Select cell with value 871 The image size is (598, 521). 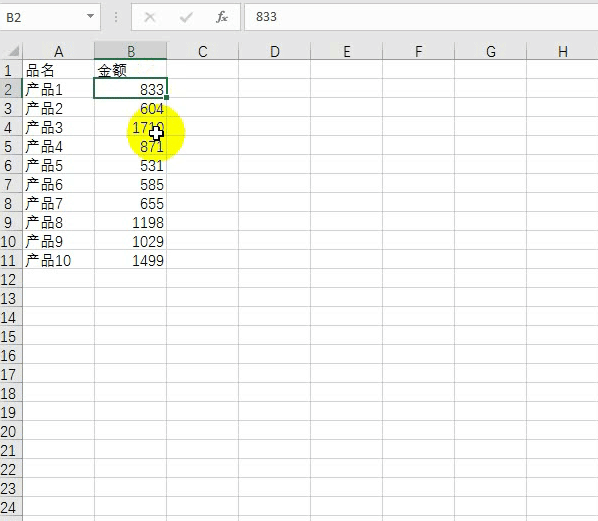[130, 146]
